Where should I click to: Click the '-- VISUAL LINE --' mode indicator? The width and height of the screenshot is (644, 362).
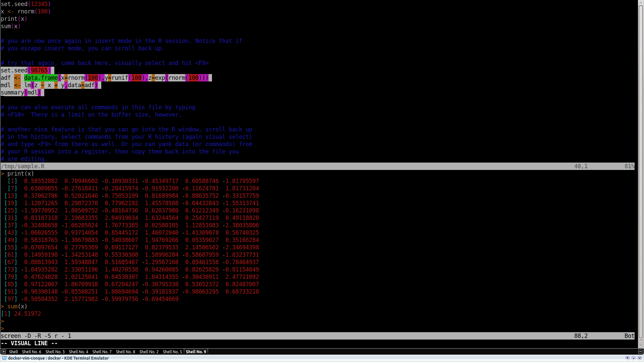pyautogui.click(x=29, y=343)
